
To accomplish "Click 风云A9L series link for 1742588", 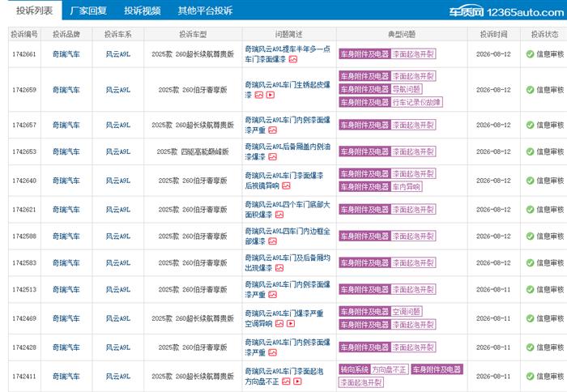I will 118,236.
